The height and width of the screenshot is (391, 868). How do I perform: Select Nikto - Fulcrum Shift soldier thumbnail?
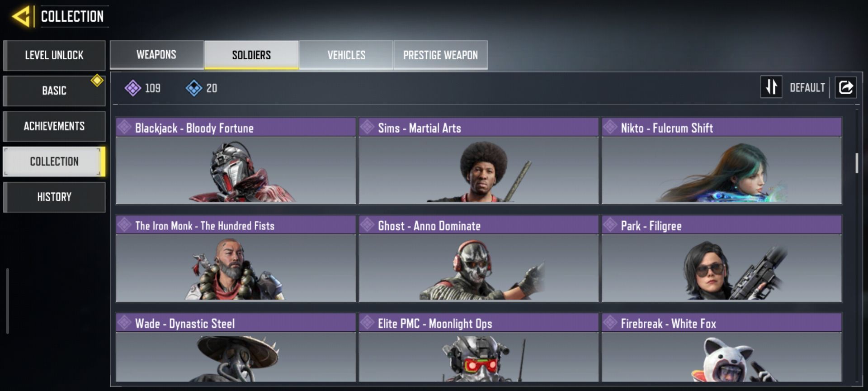(x=722, y=170)
